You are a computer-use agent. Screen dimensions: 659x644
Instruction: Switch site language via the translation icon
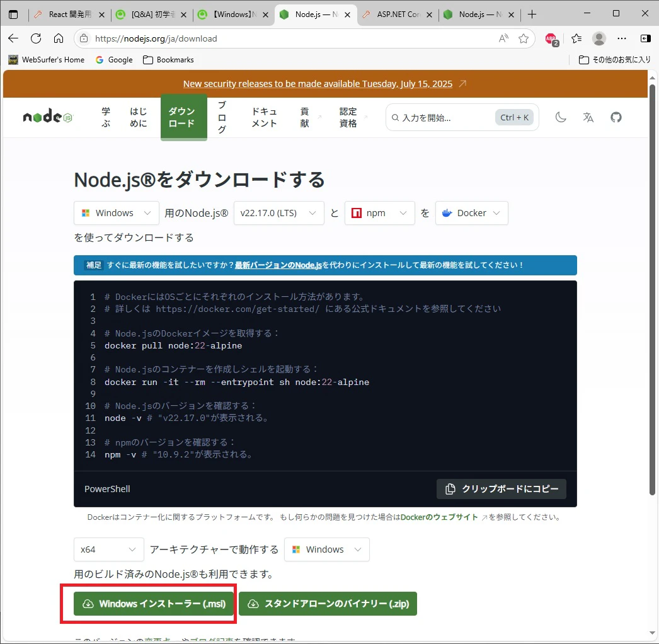point(588,117)
